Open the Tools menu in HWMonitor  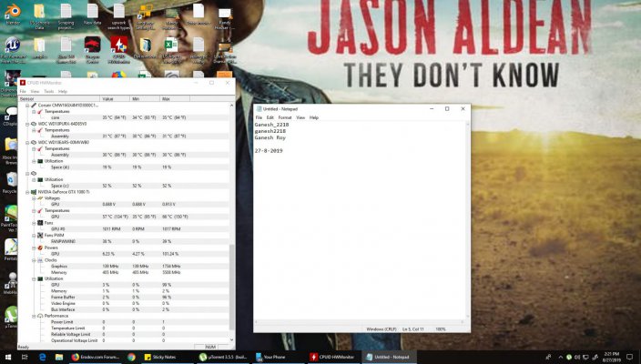[x=49, y=92]
